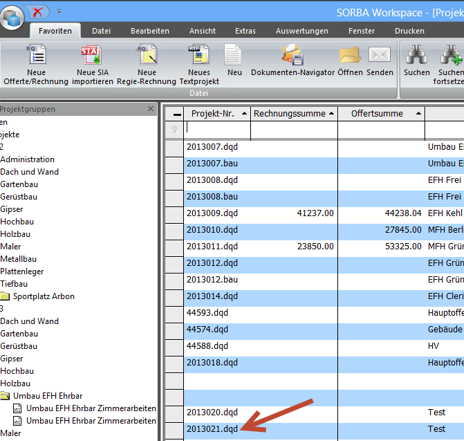Select row 2013007.bau
Image resolution: width=464 pixels, height=441 pixels.
[212, 164]
